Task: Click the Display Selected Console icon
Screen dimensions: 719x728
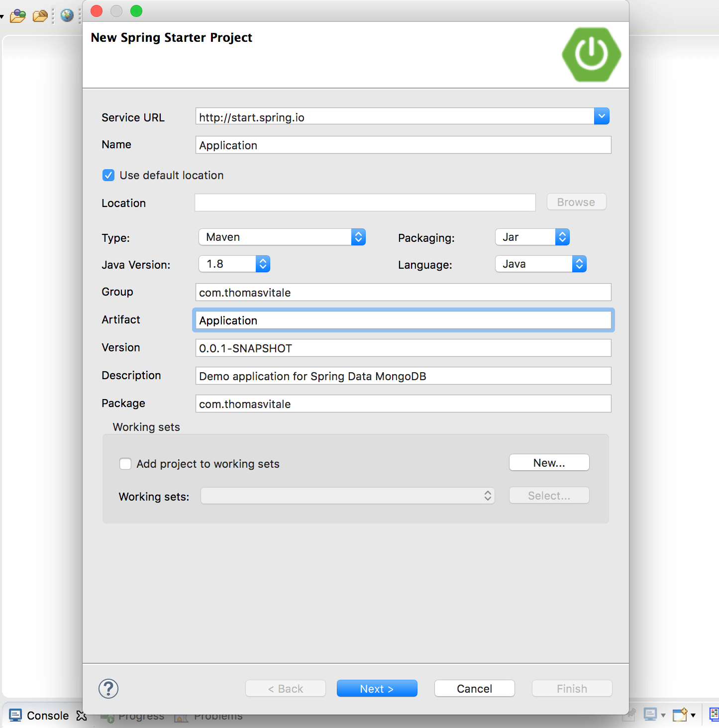Action: pyautogui.click(x=651, y=715)
